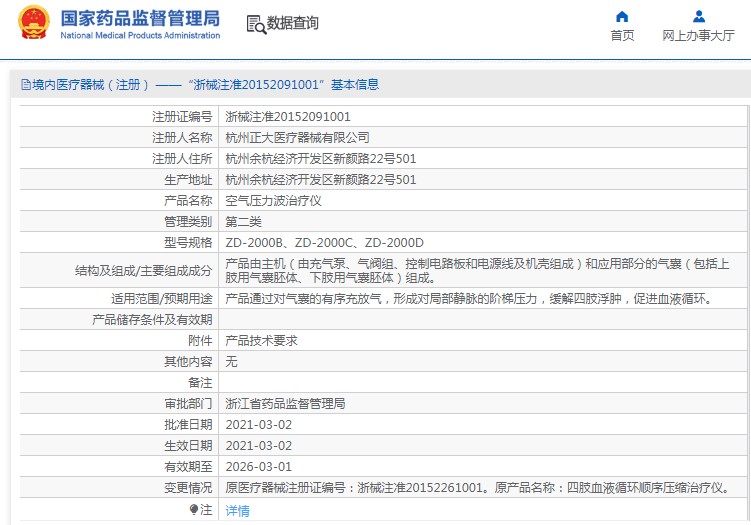The image size is (751, 525).
Task: Select the page heading 境内医疗器械（注册）基本信息
Action: click(x=205, y=85)
